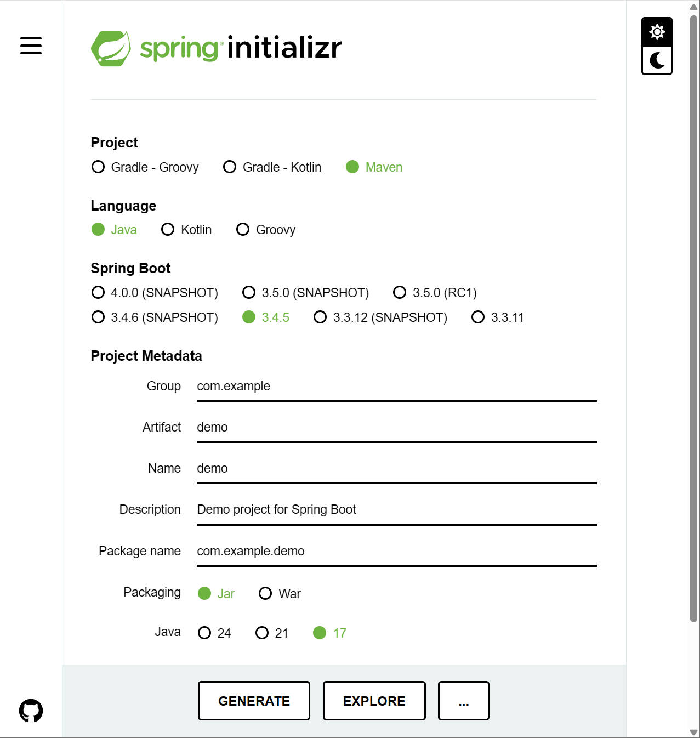Select Spring Boot 4.0.0 (SNAPSHOT)
Viewport: 700px width, 738px height.
[155, 293]
